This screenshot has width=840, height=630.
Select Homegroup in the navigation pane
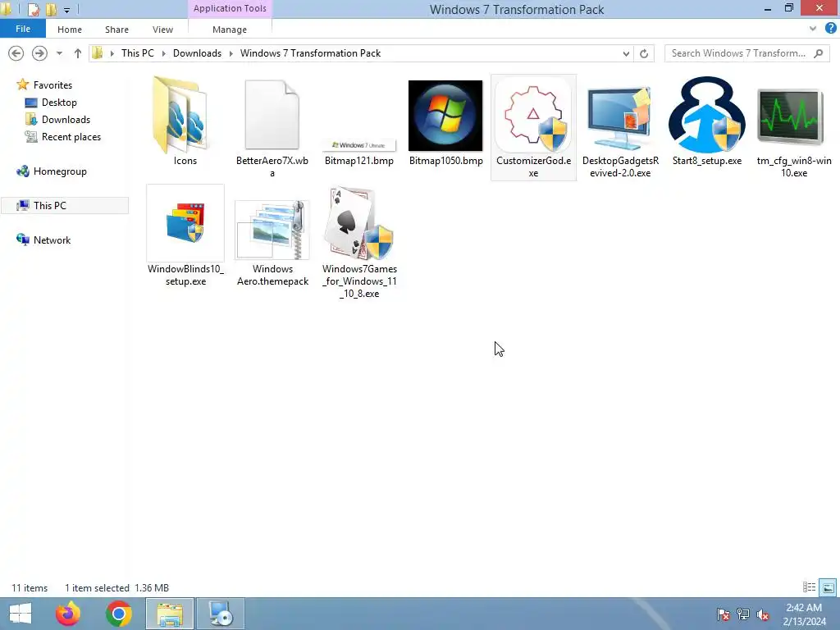60,171
